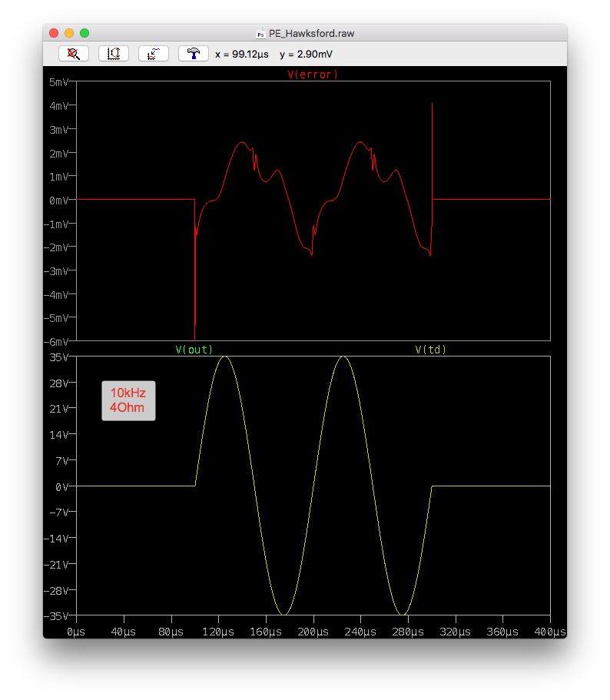This screenshot has height=700, width=610.
Task: Click the 5mV axis label
Action: [x=59, y=82]
